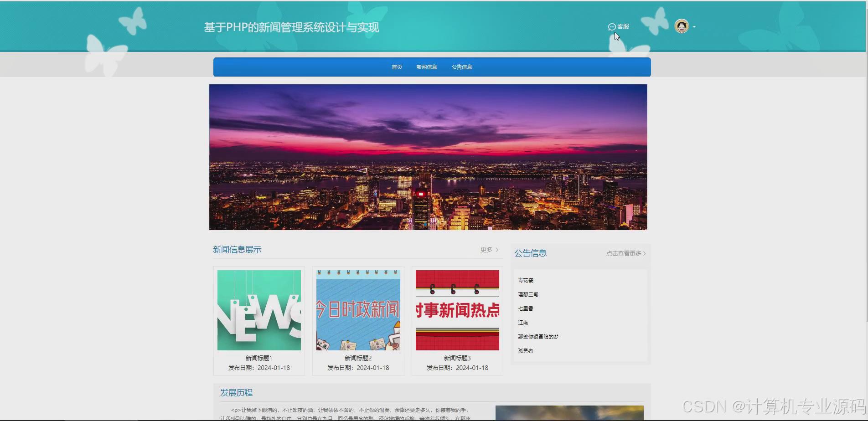This screenshot has width=868, height=421.
Task: Click the 青花瓷 announcement link
Action: click(525, 280)
